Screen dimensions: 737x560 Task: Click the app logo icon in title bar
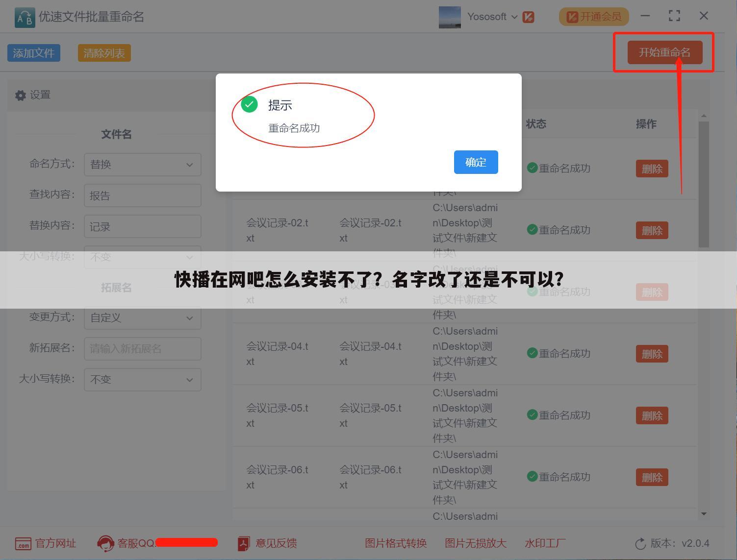[x=25, y=18]
